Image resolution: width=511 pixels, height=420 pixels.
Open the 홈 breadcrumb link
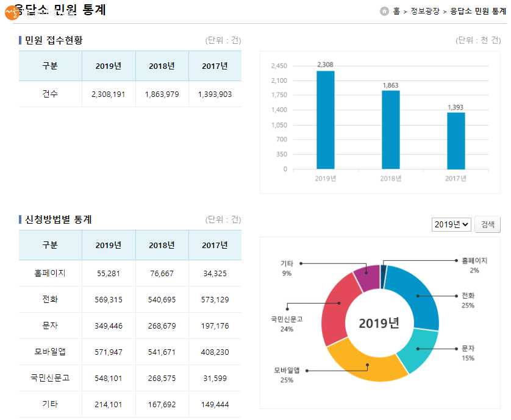(396, 11)
